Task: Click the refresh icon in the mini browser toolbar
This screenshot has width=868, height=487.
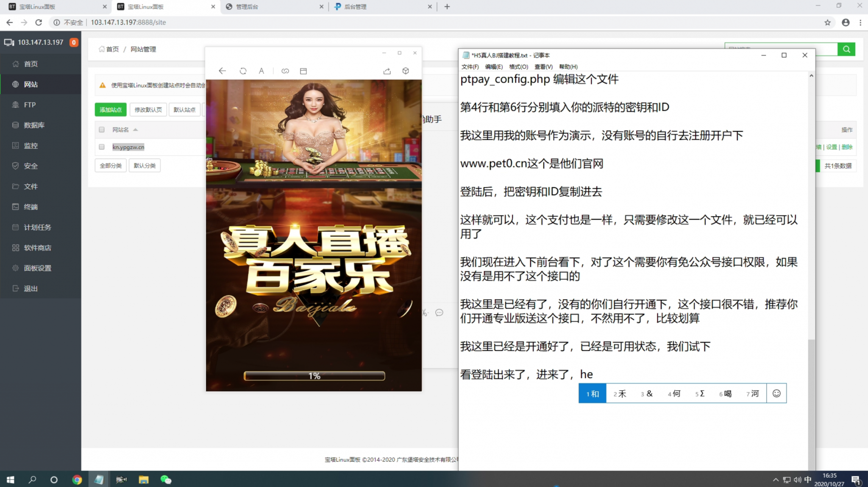Action: point(243,71)
